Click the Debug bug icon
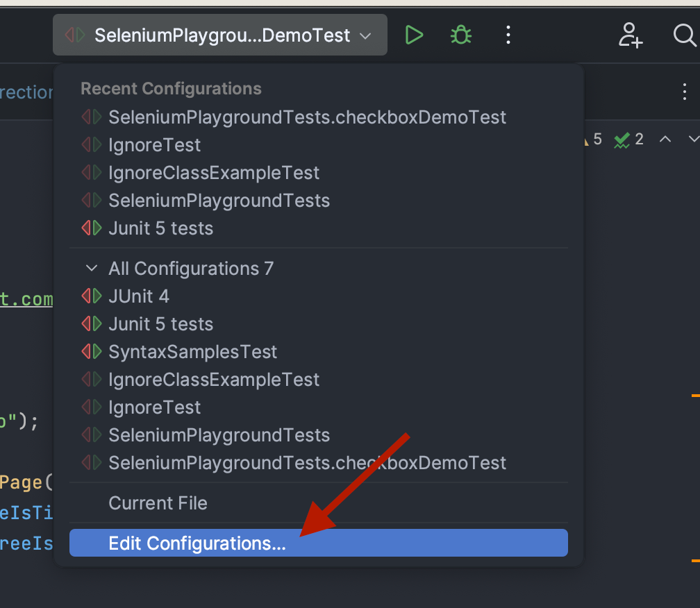Viewport: 700px width, 608px height. pos(460,35)
